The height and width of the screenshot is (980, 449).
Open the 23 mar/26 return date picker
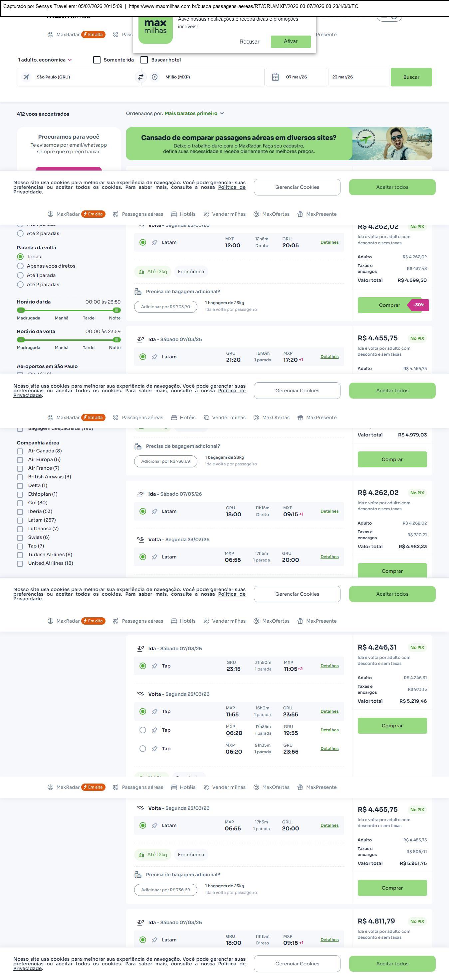(x=358, y=77)
